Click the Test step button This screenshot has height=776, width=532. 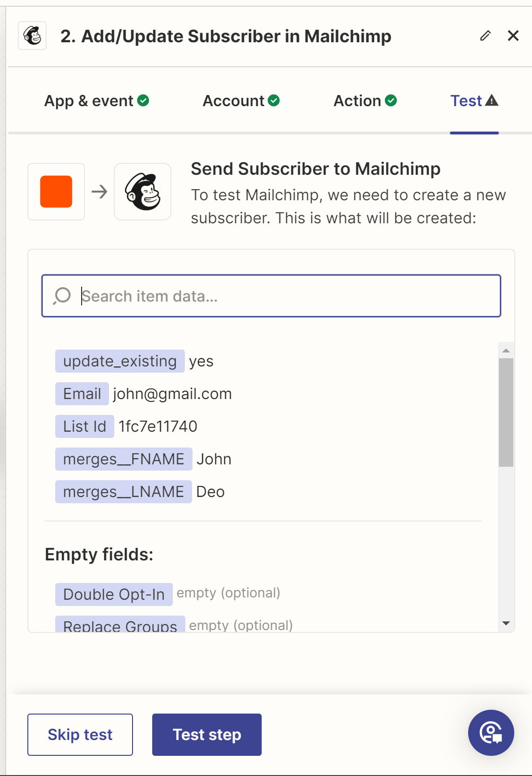coord(207,735)
